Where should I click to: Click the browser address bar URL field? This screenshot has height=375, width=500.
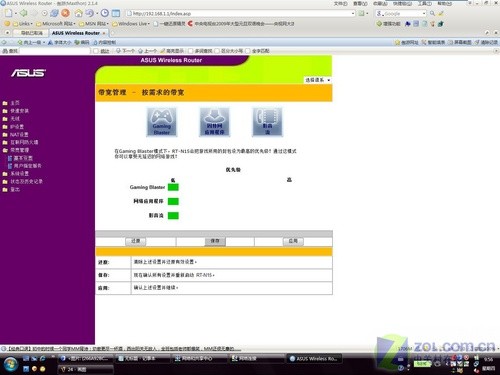coord(240,14)
